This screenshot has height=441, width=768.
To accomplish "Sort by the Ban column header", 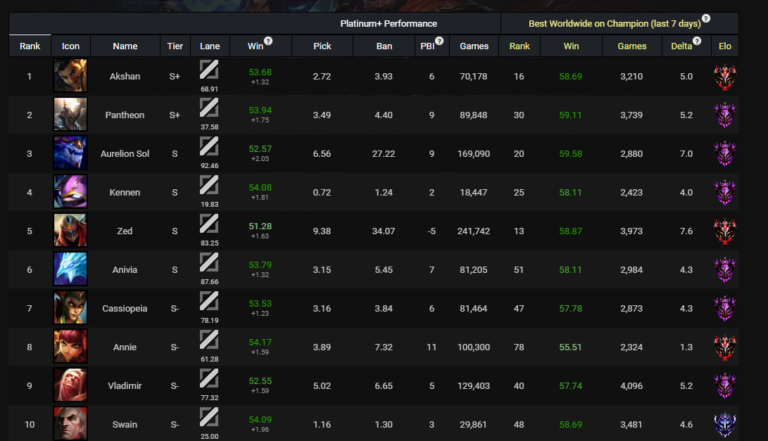I will (383, 46).
